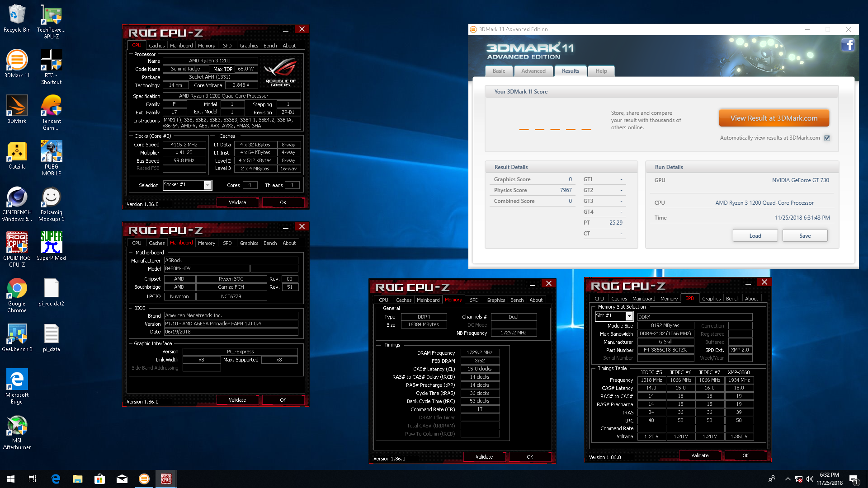Open the pi_rec.dat2 file icon
Image resolution: width=868 pixels, height=488 pixels.
[51, 292]
